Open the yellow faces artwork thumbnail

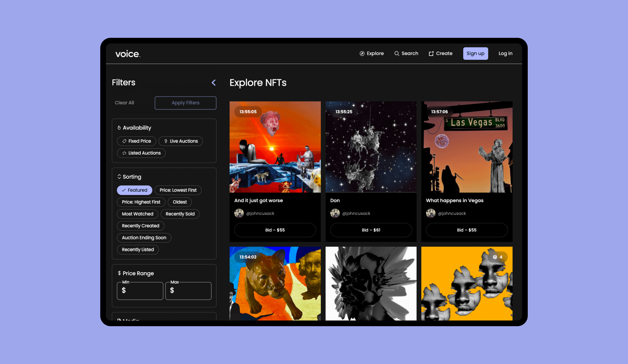467,284
